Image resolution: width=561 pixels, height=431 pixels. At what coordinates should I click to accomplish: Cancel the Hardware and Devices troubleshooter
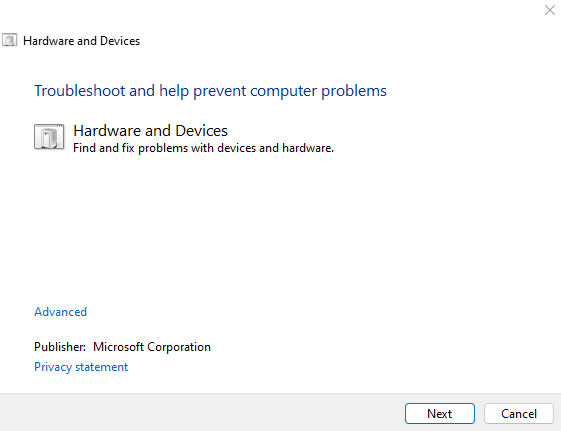click(519, 413)
